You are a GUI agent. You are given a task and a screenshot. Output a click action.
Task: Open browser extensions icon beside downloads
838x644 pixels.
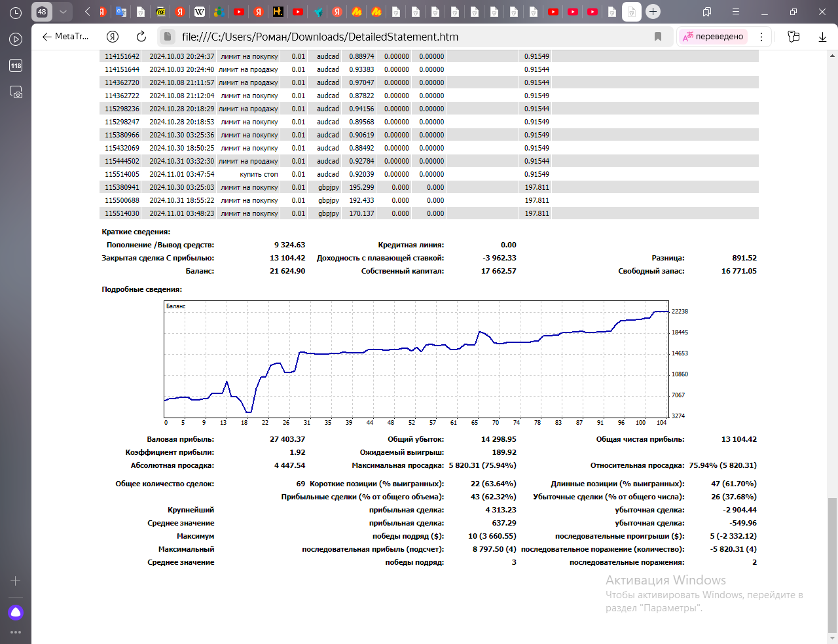[793, 37]
